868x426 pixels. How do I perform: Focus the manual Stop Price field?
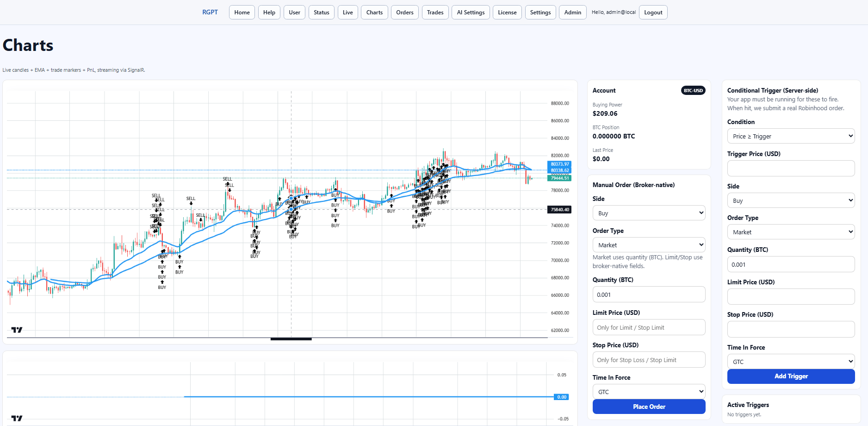coord(649,360)
